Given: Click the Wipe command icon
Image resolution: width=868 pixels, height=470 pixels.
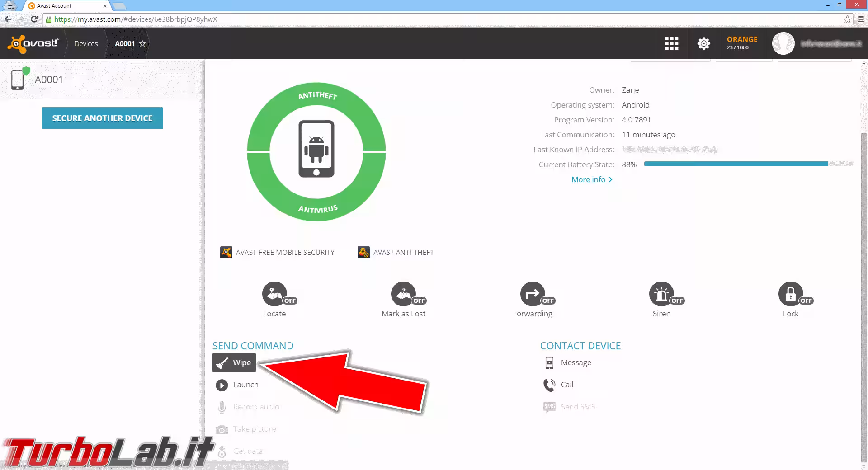Looking at the screenshot, I should coord(222,363).
